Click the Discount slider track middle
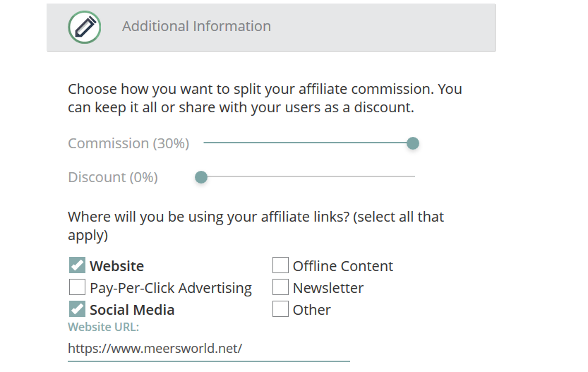The height and width of the screenshot is (372, 588). [x=309, y=176]
